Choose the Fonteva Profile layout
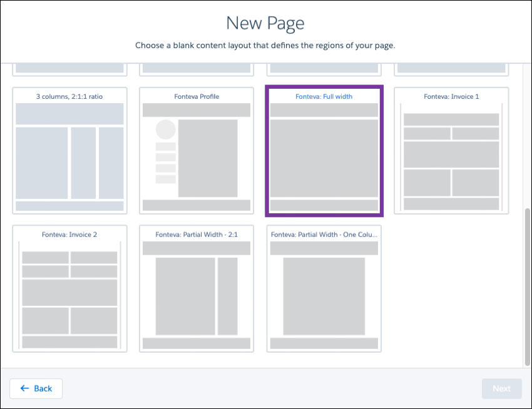Image resolution: width=532 pixels, height=409 pixels. pos(197,151)
